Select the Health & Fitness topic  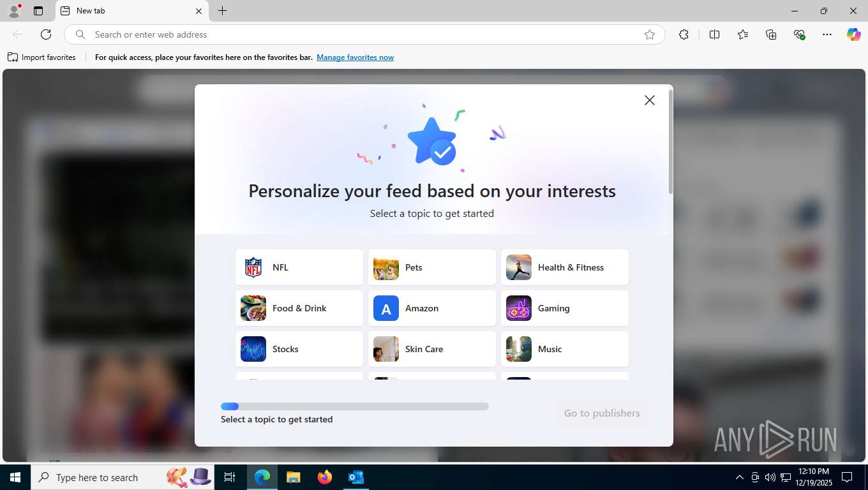coord(565,267)
